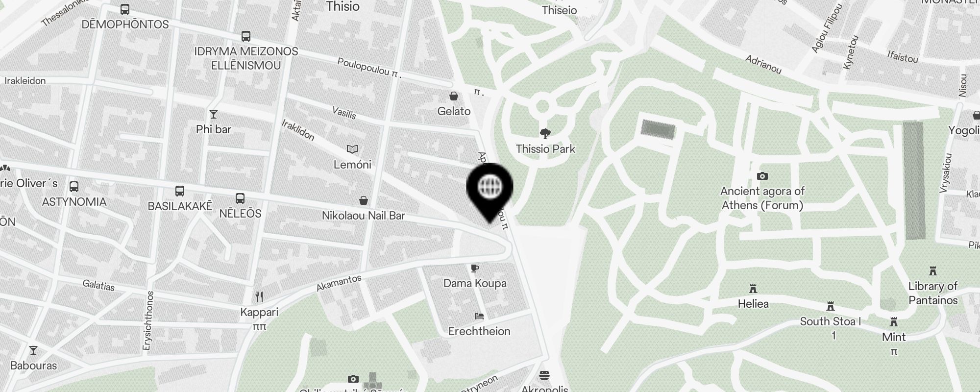
Task: Select the Library of Pantainos icon
Action: tap(932, 271)
